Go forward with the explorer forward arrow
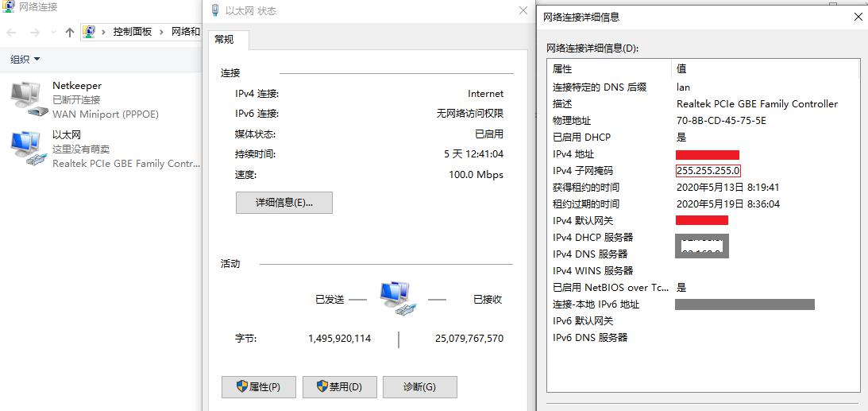 coord(35,33)
